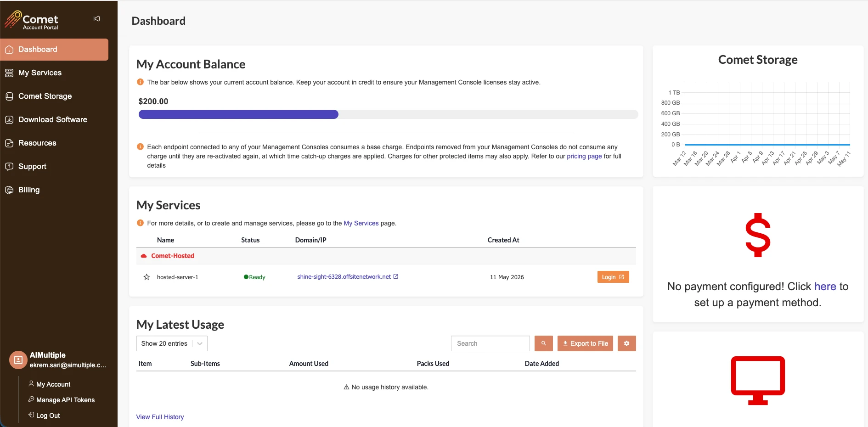Click the Sub-Items column header

point(205,364)
